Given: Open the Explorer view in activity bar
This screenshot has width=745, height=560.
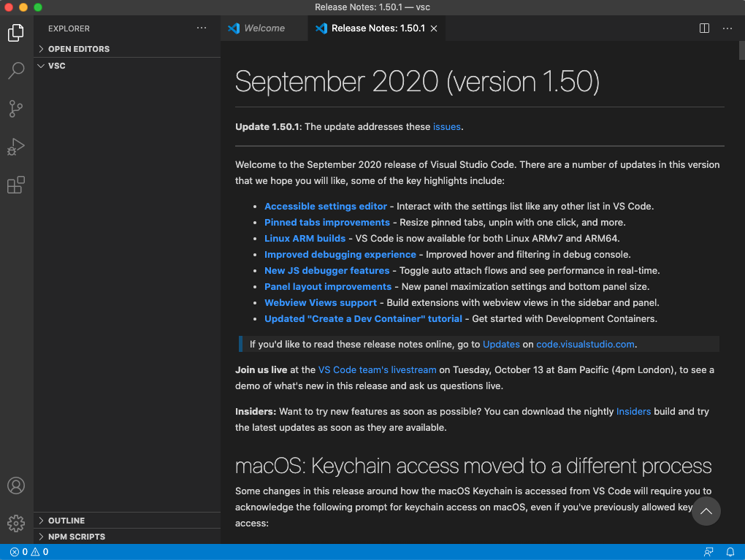Looking at the screenshot, I should pyautogui.click(x=15, y=33).
